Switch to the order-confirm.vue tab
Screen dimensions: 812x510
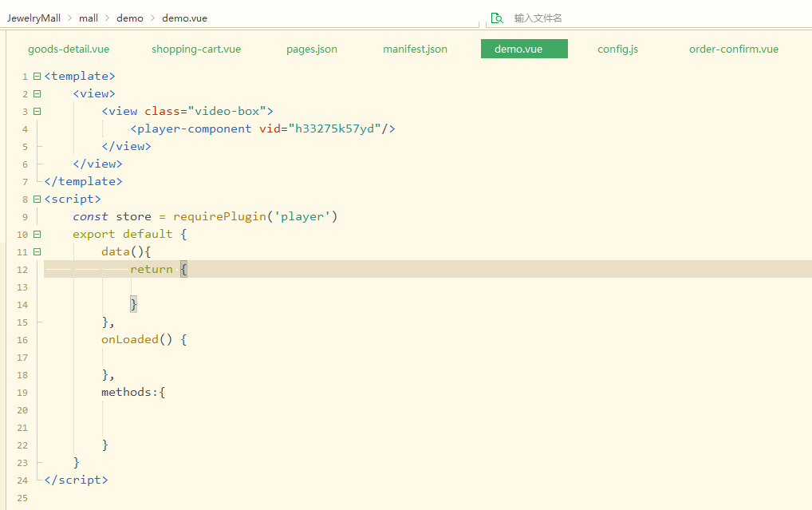coord(734,49)
